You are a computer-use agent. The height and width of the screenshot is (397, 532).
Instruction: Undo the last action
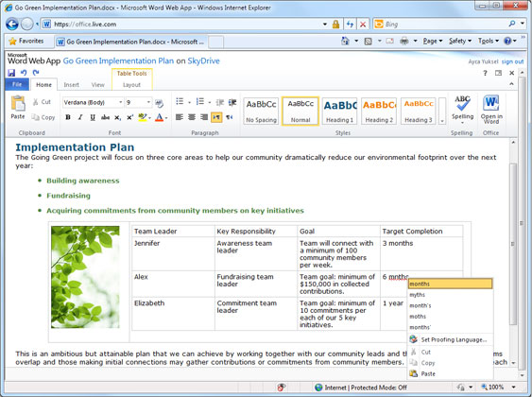coord(24,73)
